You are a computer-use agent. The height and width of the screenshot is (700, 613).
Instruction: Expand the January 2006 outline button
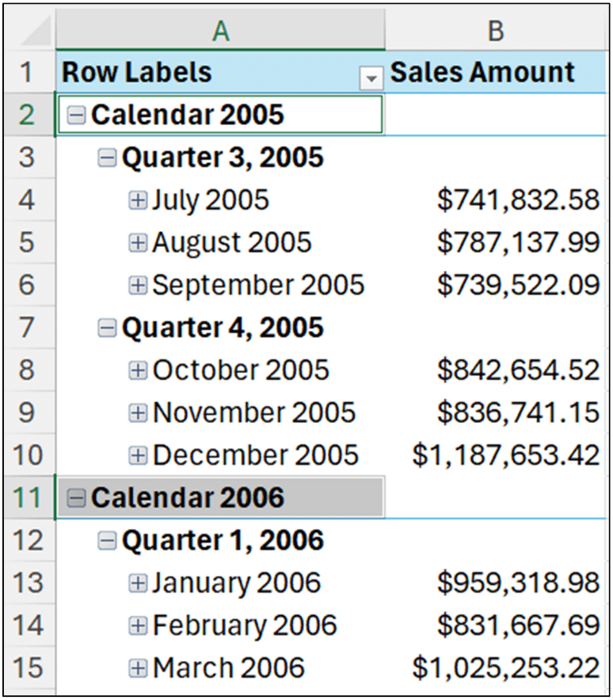tap(138, 582)
